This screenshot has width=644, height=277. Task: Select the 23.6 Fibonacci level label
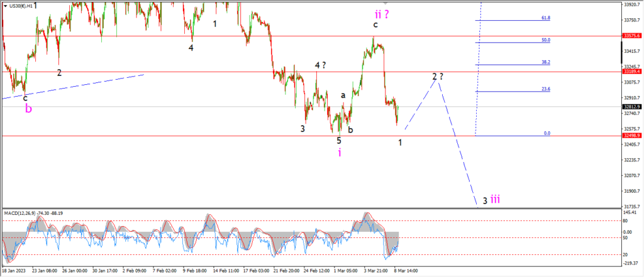point(546,89)
